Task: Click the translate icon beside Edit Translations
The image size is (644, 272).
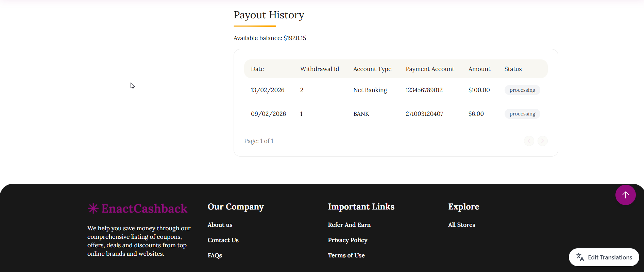Action: click(x=580, y=257)
